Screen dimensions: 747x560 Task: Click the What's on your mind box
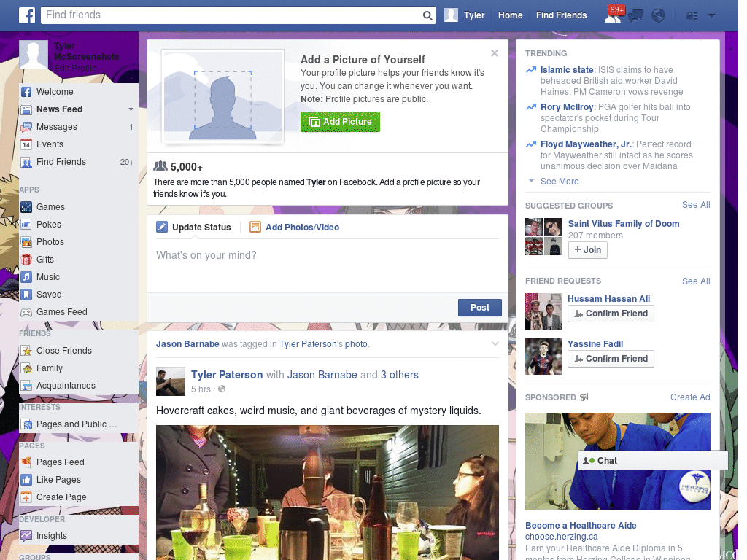[x=328, y=265]
